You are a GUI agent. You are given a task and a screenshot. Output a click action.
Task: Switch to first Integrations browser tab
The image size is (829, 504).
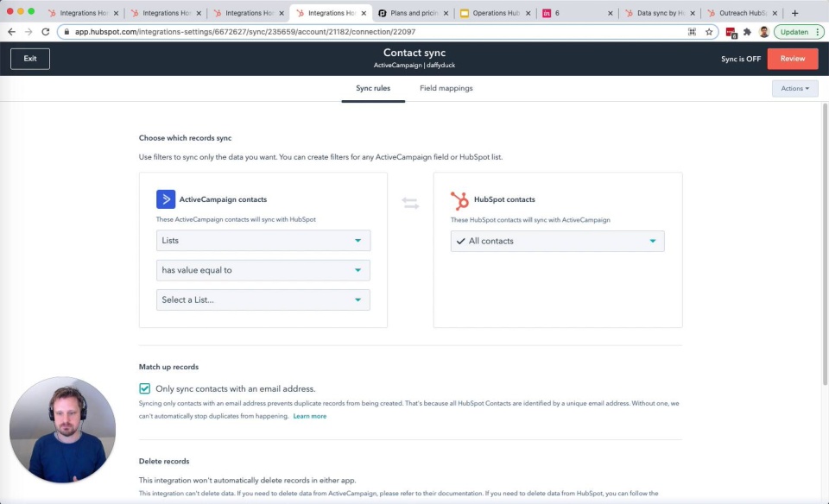(x=84, y=13)
